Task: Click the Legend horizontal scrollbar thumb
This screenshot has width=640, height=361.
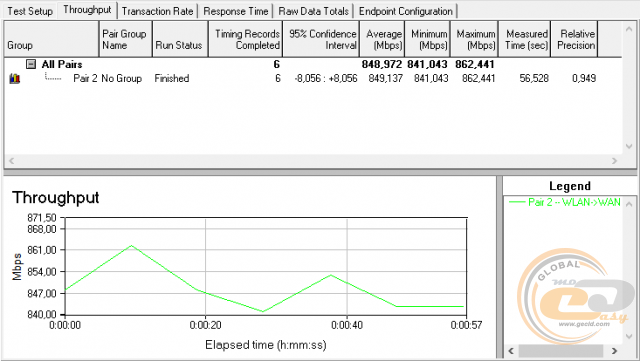Action: coord(561,351)
